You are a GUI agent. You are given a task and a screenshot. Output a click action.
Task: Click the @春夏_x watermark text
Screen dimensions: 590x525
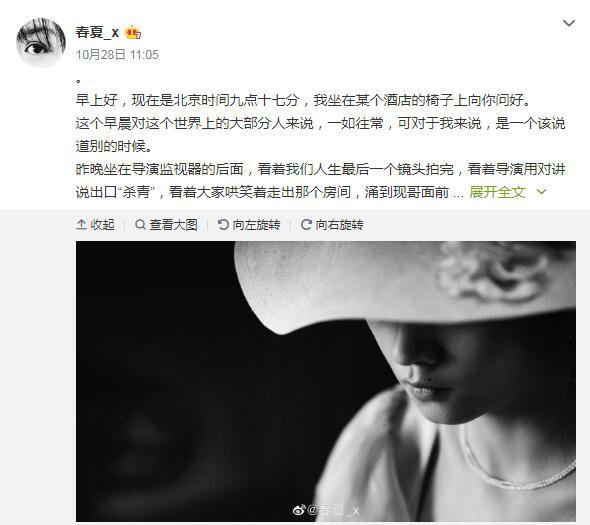[333, 510]
